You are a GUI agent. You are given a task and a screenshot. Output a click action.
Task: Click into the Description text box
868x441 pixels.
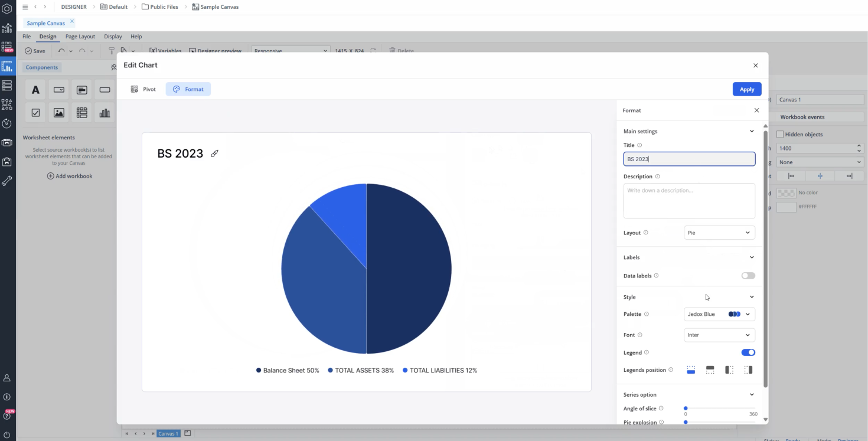click(688, 201)
